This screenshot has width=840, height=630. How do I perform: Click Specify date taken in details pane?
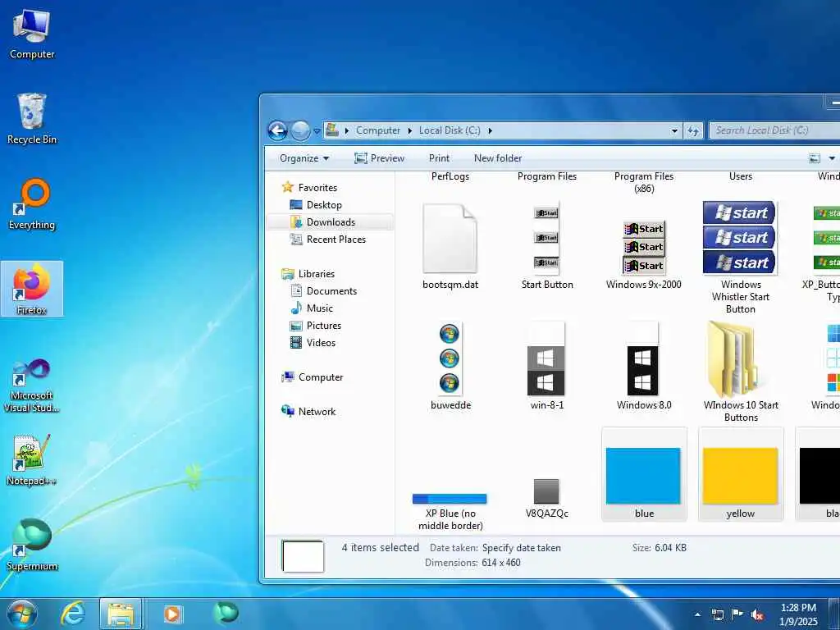point(521,548)
